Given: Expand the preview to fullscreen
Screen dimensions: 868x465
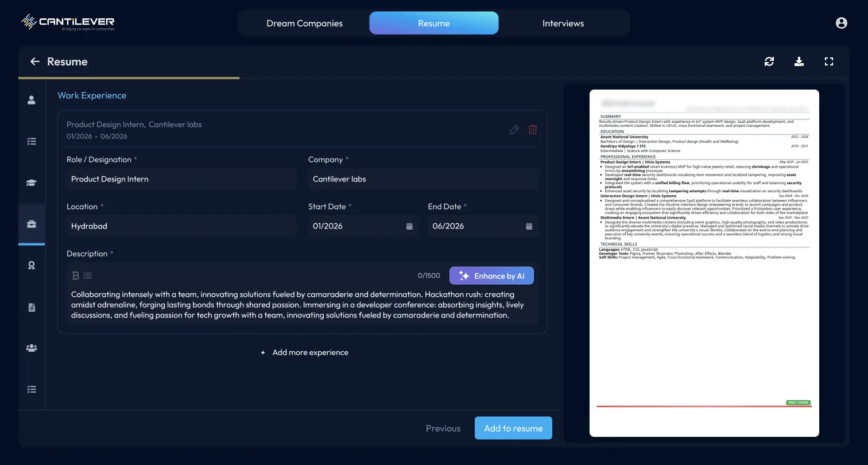Looking at the screenshot, I should (829, 61).
